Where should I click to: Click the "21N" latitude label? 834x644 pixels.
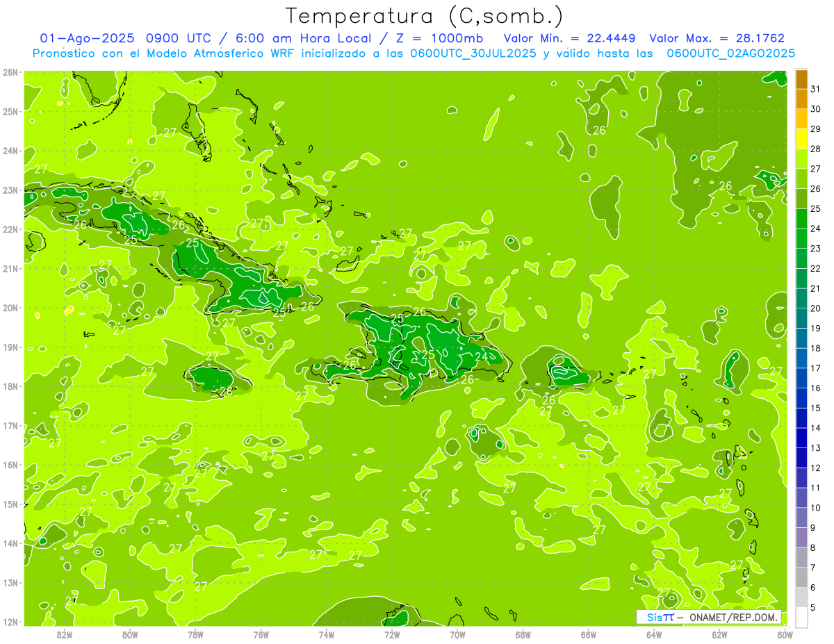tap(10, 268)
